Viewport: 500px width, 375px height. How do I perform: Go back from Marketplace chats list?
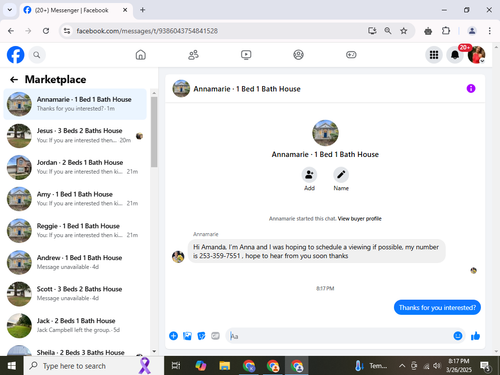[14, 79]
